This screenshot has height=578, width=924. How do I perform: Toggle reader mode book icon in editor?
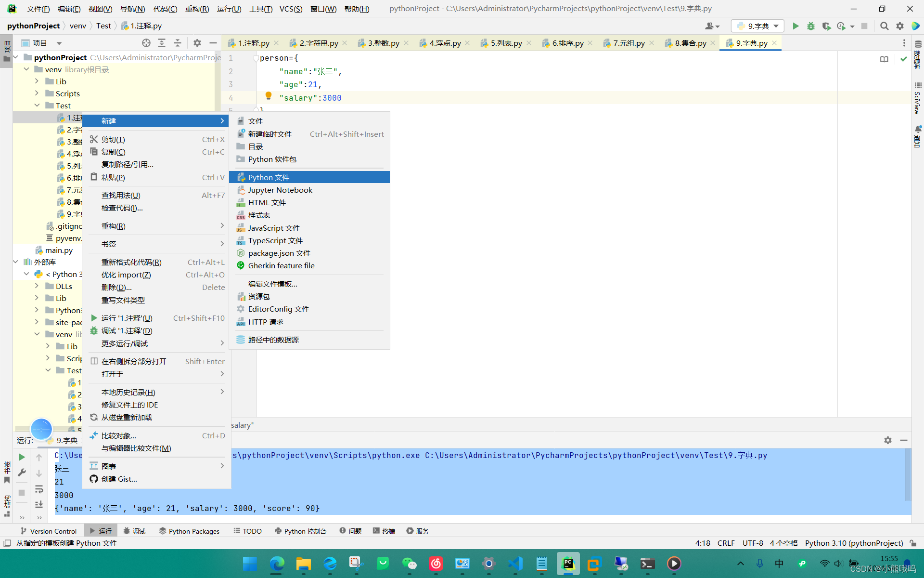tap(884, 59)
